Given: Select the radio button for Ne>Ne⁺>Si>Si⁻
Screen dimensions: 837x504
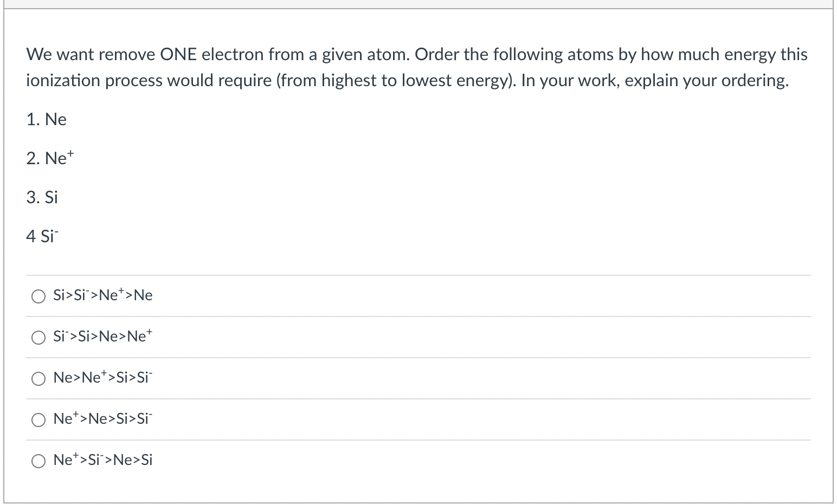Looking at the screenshot, I should (x=38, y=378).
